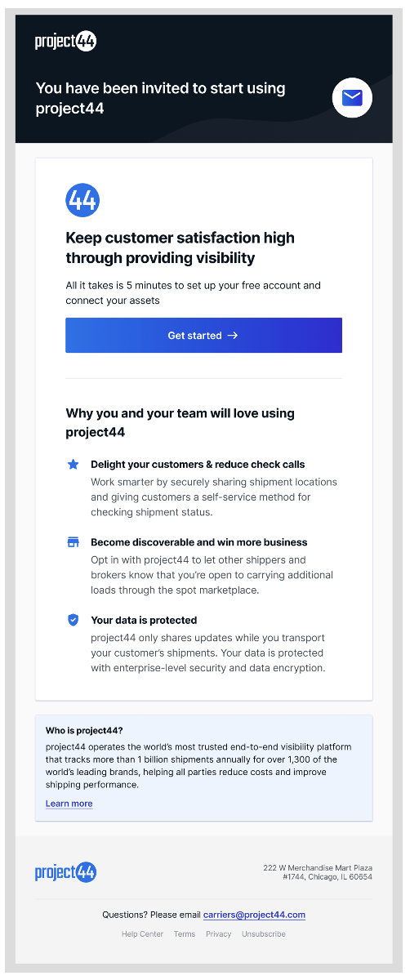Open the Privacy footer link
Screen dimensions: 410x980
pyautogui.click(x=218, y=933)
